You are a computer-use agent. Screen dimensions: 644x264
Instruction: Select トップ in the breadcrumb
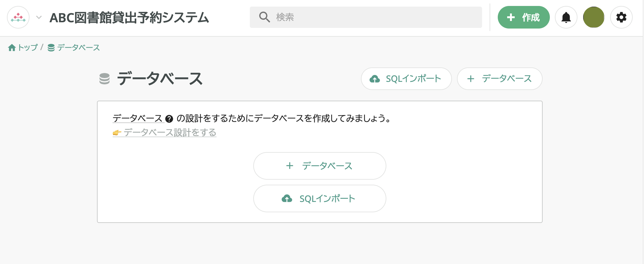tap(27, 47)
